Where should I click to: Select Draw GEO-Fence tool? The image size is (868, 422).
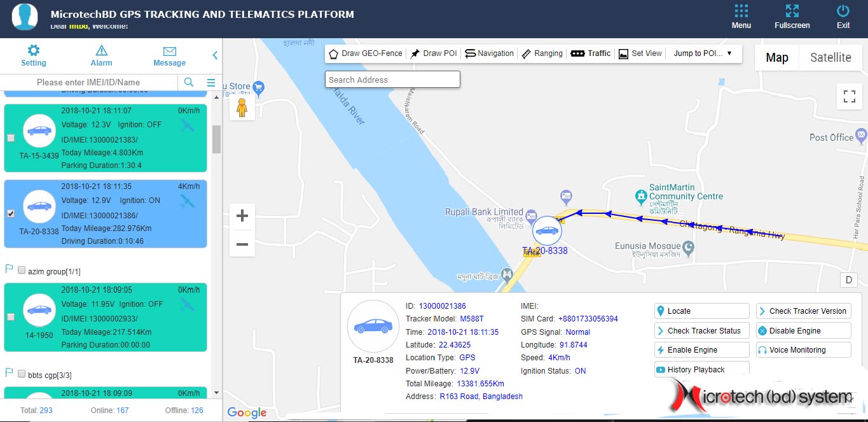pyautogui.click(x=366, y=53)
